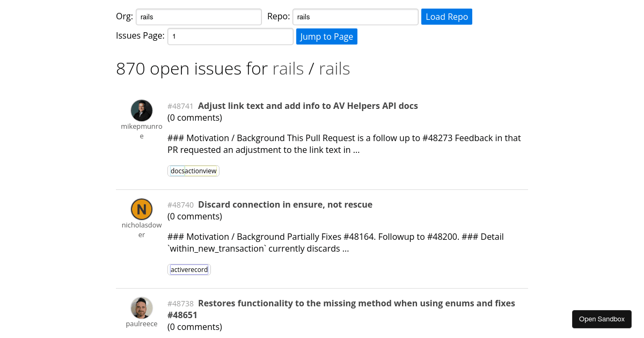The width and height of the screenshot is (644, 338).
Task: Click mikepmunroe's avatar image
Action: click(142, 110)
